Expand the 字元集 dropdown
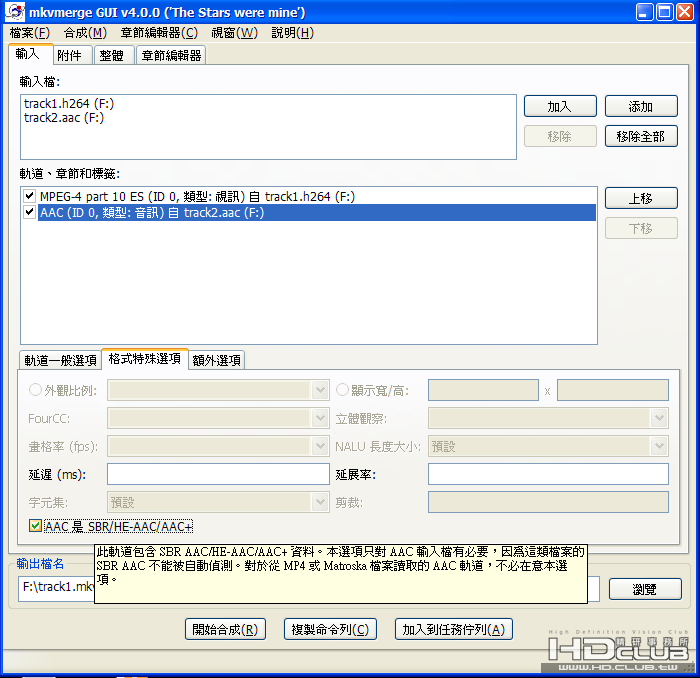The width and height of the screenshot is (700, 678). click(x=320, y=502)
